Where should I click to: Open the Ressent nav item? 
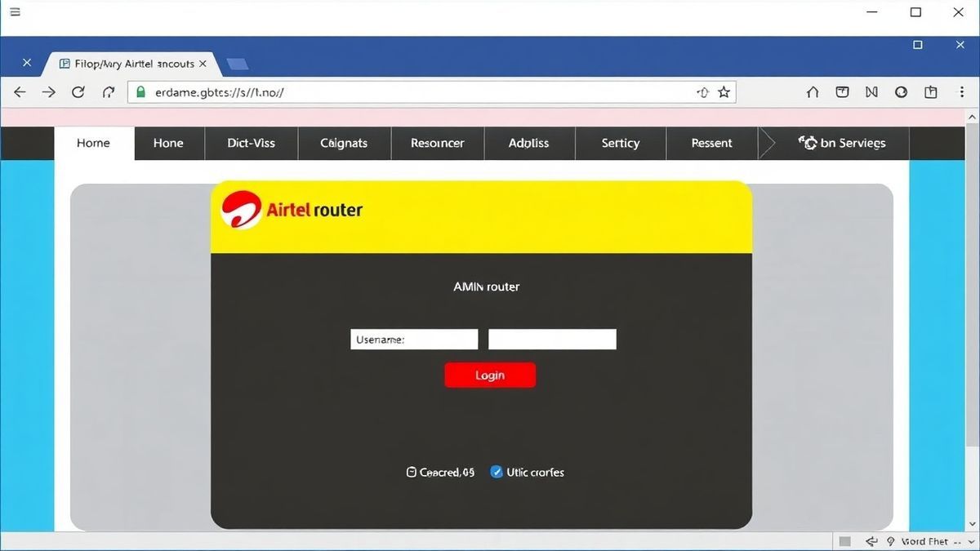point(712,143)
